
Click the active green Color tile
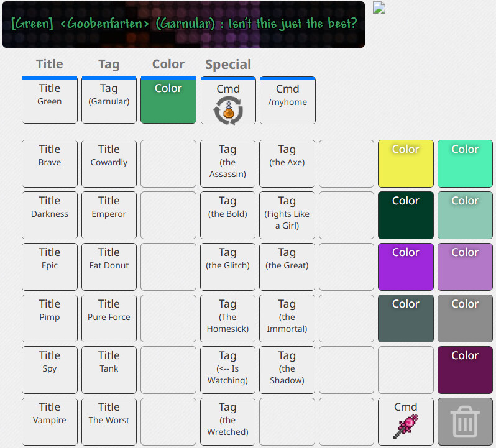(168, 101)
